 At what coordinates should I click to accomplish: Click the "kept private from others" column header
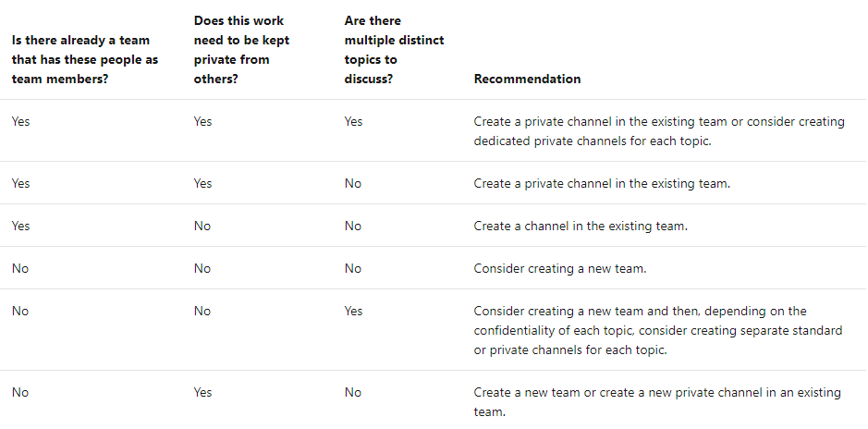(238, 49)
